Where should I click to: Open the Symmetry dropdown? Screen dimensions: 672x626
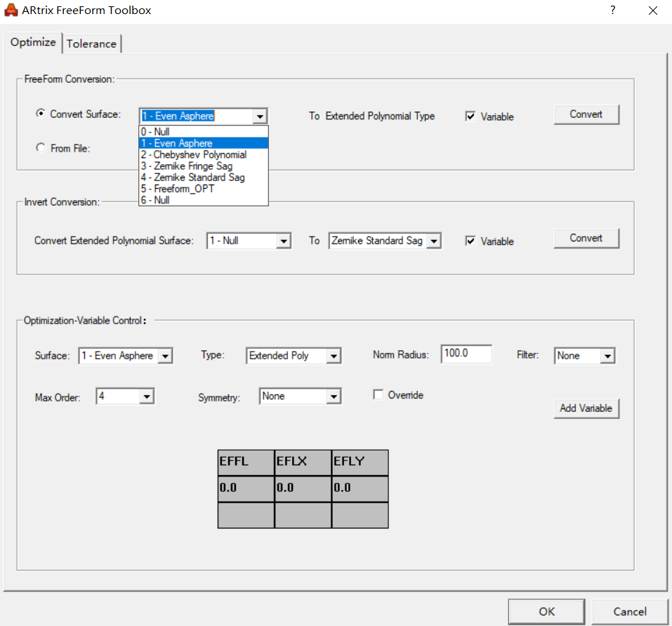[333, 397]
